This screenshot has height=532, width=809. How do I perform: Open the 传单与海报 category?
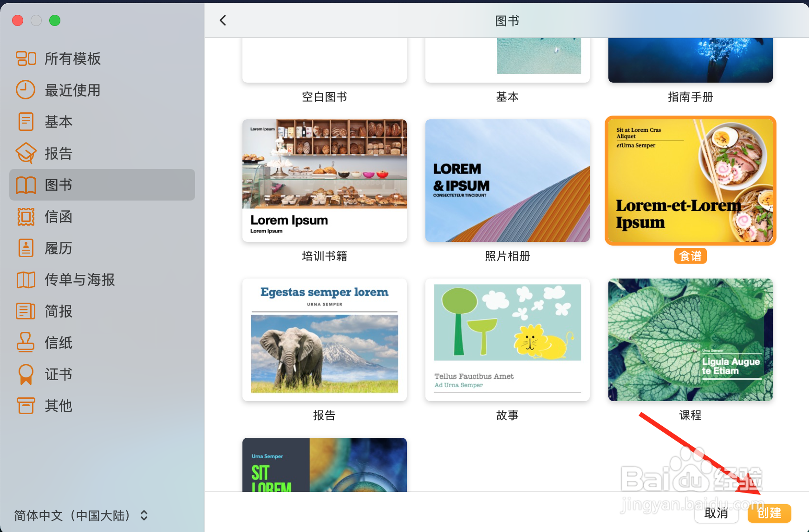[79, 279]
